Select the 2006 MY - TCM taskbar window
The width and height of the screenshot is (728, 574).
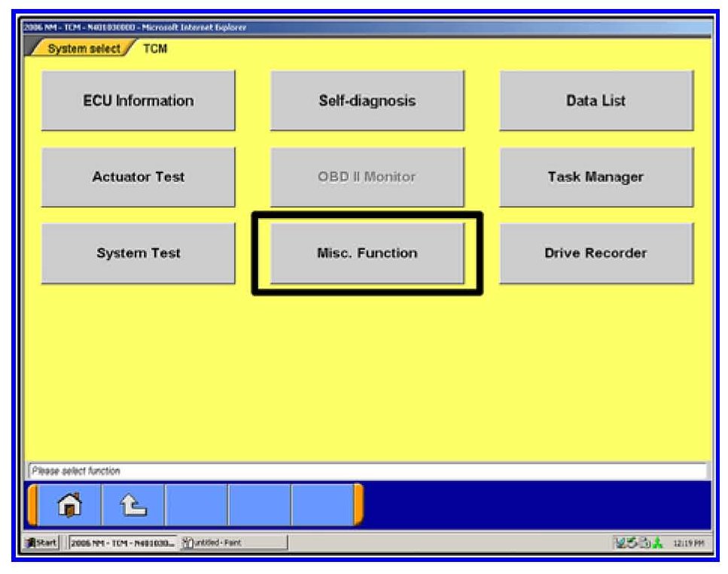point(124,542)
